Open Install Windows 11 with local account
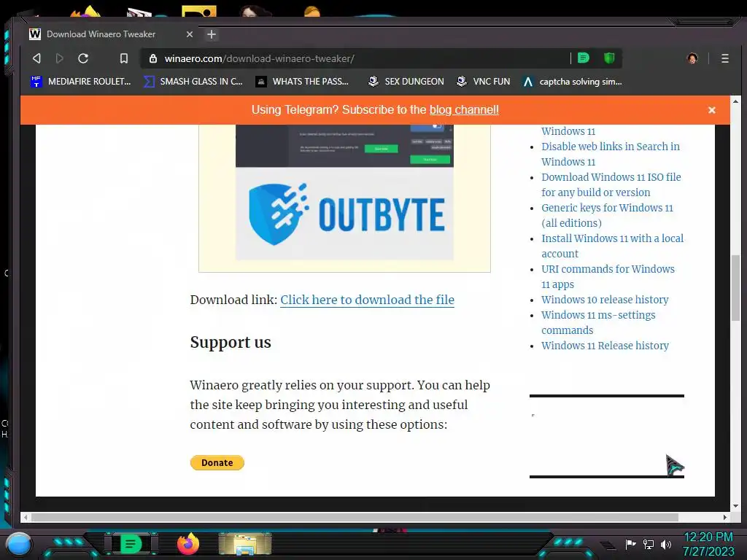 click(612, 246)
